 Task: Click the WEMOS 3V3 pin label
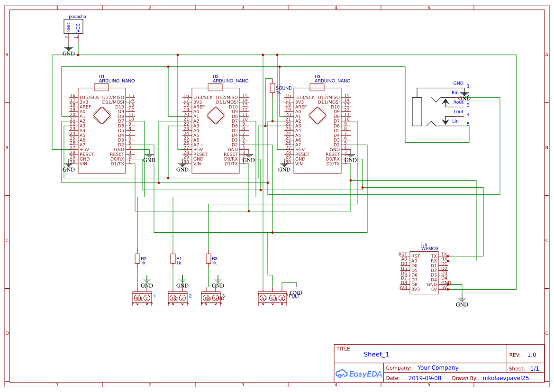tap(416, 289)
